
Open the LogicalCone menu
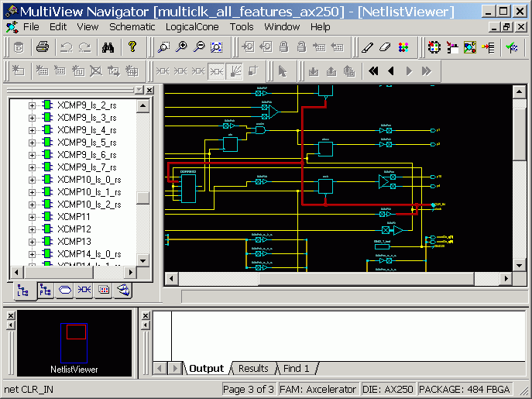(192, 27)
